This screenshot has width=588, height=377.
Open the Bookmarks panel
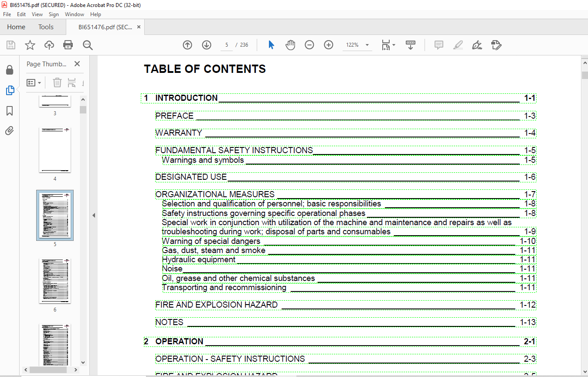(x=10, y=111)
